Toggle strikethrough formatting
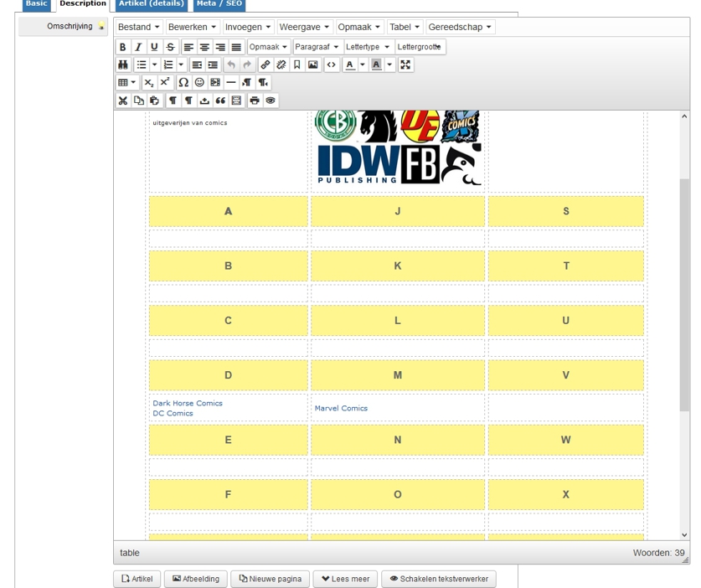This screenshot has height=588, width=701. 170,47
